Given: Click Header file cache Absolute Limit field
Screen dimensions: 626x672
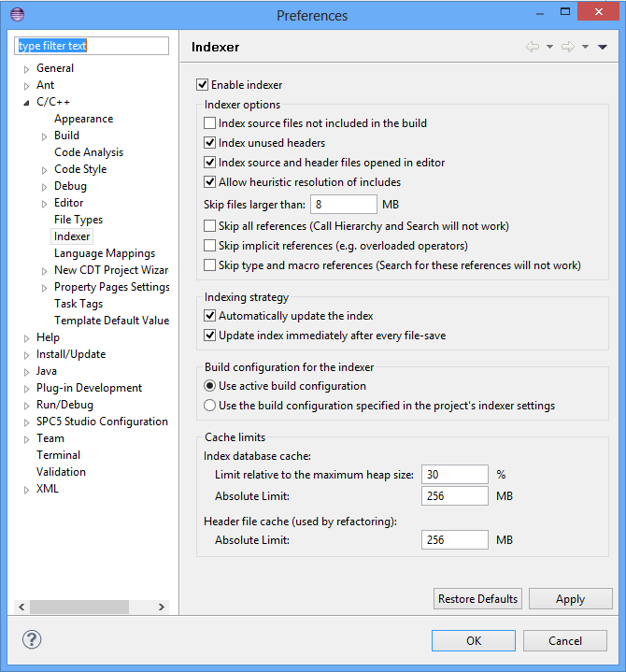Looking at the screenshot, I should 455,539.
